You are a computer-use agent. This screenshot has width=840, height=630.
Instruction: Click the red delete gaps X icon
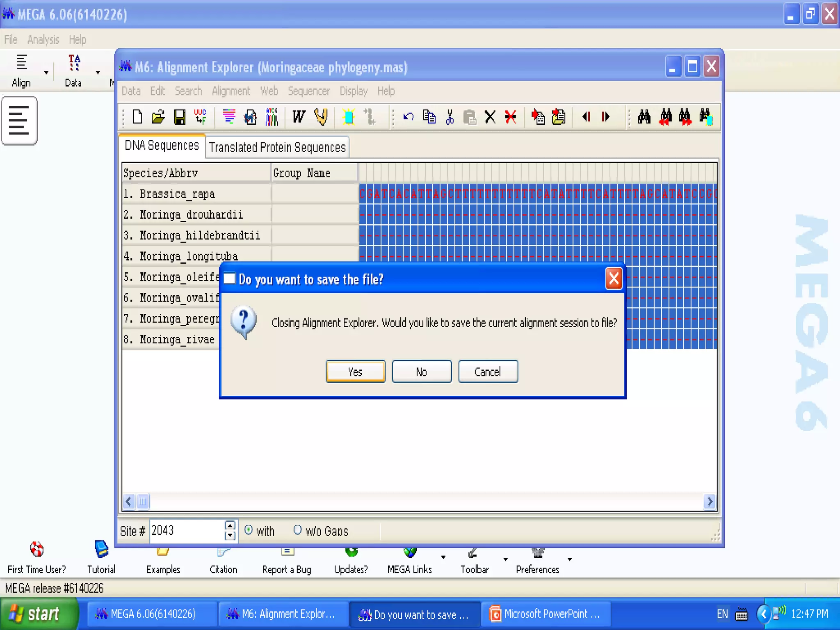point(511,117)
